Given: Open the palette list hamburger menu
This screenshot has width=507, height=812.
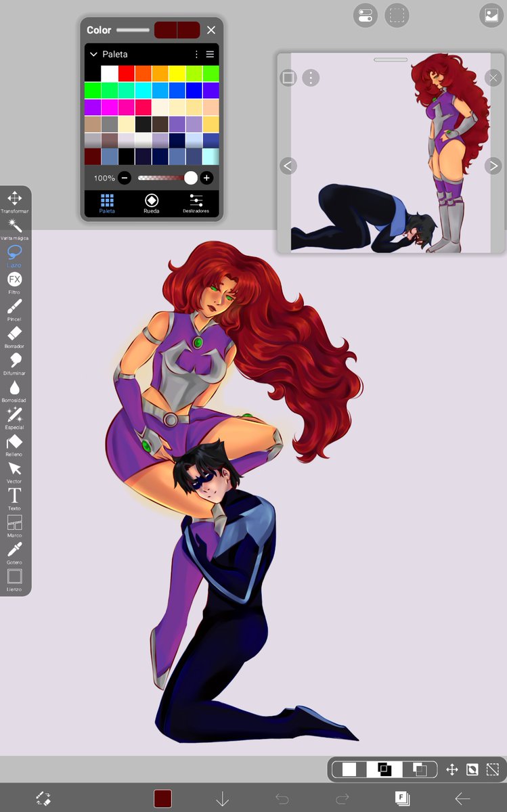Looking at the screenshot, I should pos(210,54).
